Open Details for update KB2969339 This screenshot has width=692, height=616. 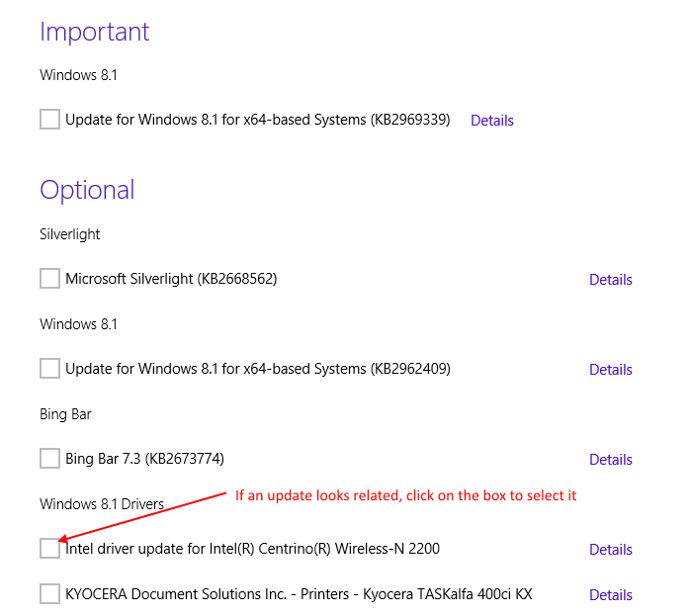coord(491,121)
